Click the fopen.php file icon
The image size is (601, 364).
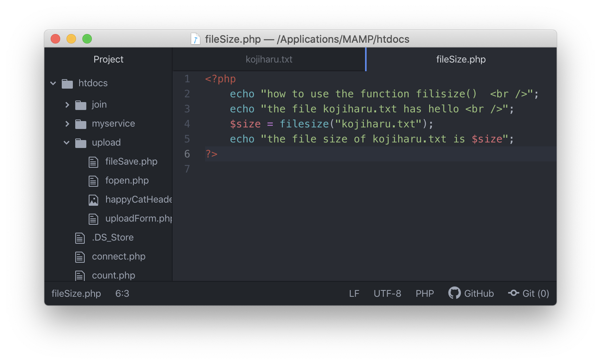pyautogui.click(x=93, y=181)
